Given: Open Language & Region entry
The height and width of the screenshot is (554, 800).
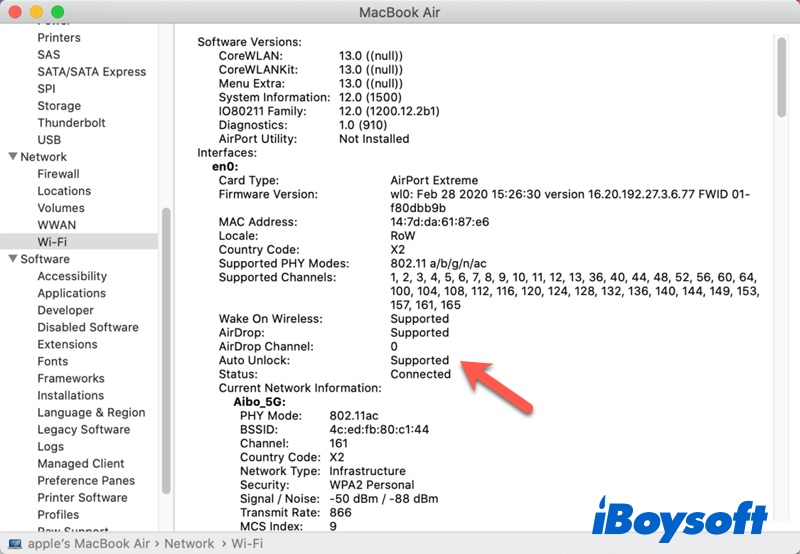Looking at the screenshot, I should pos(91,412).
